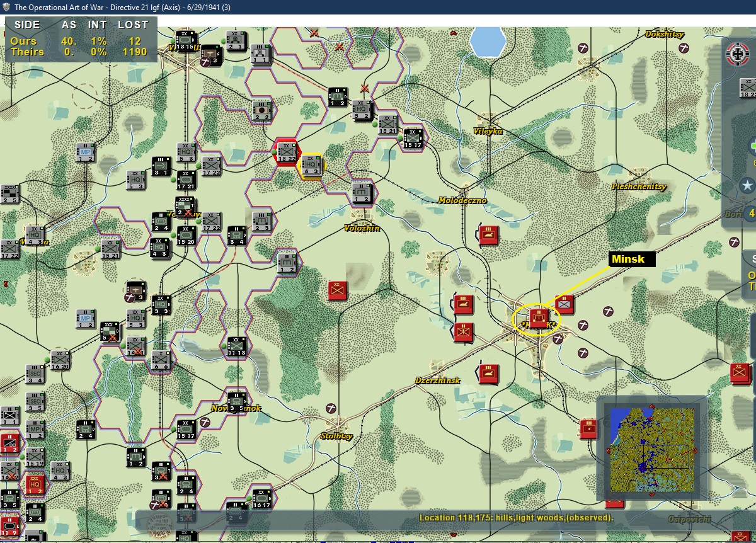Click the Dzerzhinsk city label
The width and height of the screenshot is (756, 543).
[x=438, y=380]
